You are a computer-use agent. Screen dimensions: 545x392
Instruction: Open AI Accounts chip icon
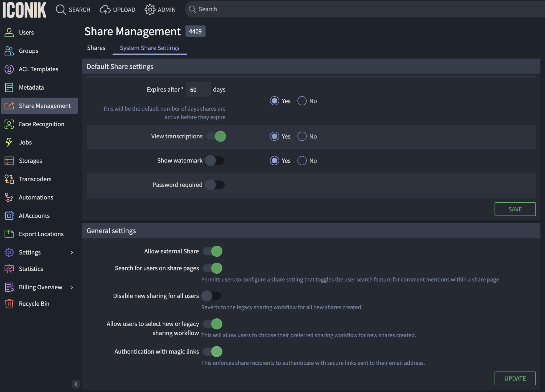9,216
